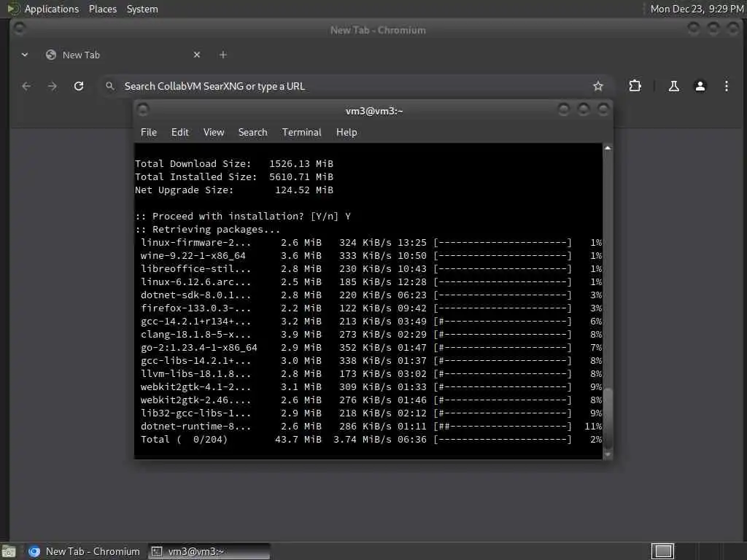Screen dimensions: 747x560
Task: Open the terminal Help menu
Action: 347,133
